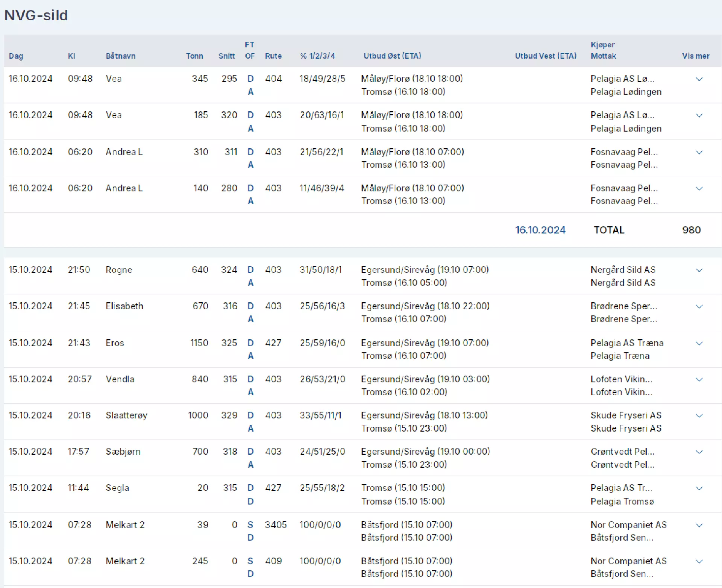Click the Rute column header
722x588 pixels.
(273, 56)
